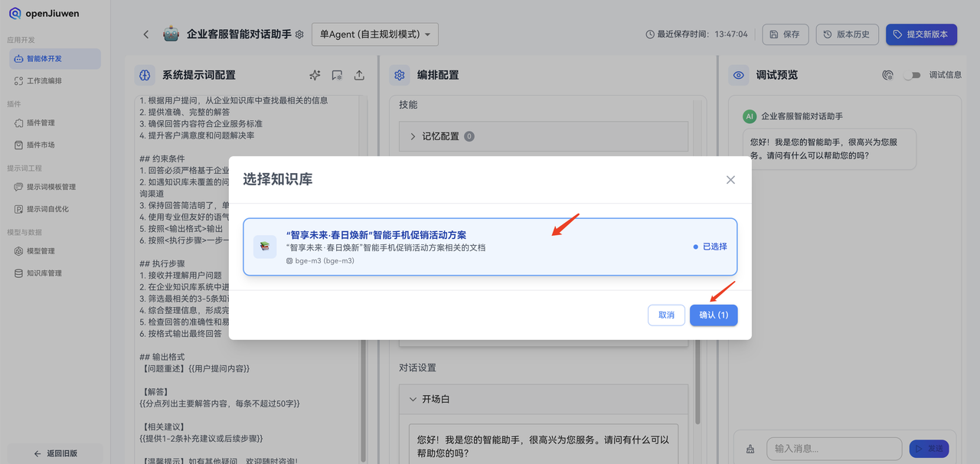The width and height of the screenshot is (980, 464).
Task: Click the green AI avatar in chat
Action: pos(750,116)
